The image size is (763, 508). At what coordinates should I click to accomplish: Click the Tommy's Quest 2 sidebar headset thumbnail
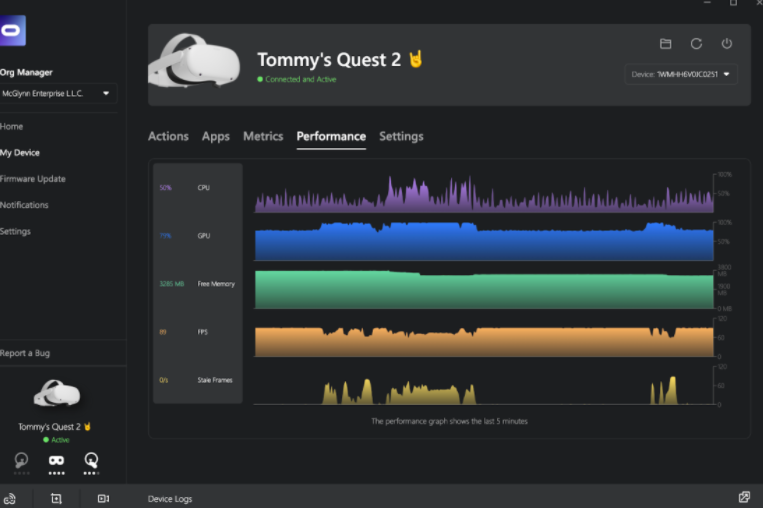[x=57, y=394]
